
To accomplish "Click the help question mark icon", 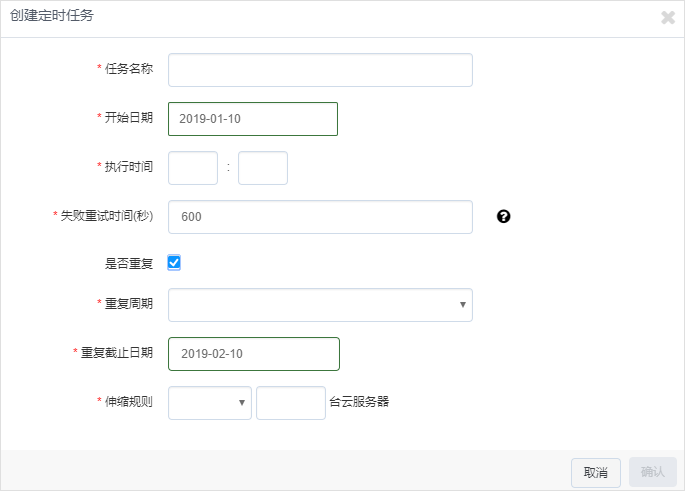I will coord(503,216).
